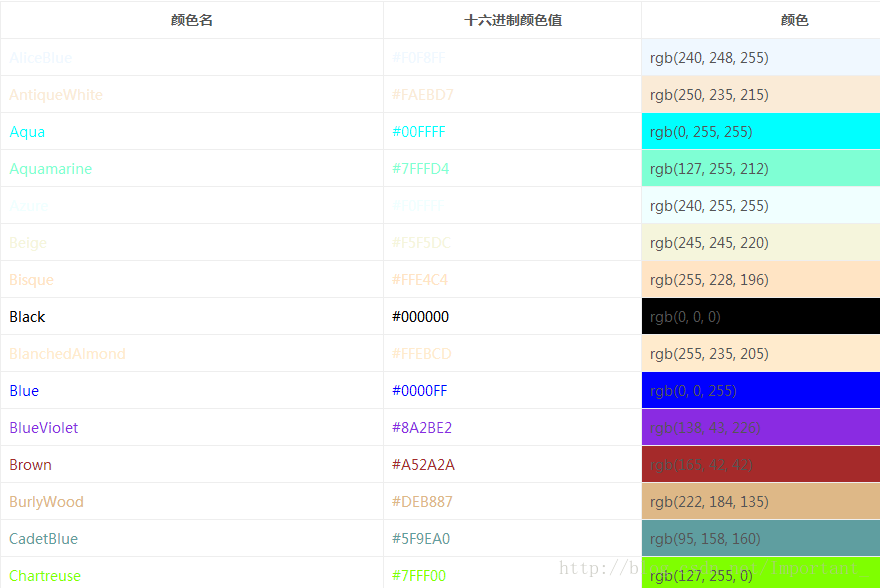Pick the rgb(240, 255, 255) swatch

(760, 206)
